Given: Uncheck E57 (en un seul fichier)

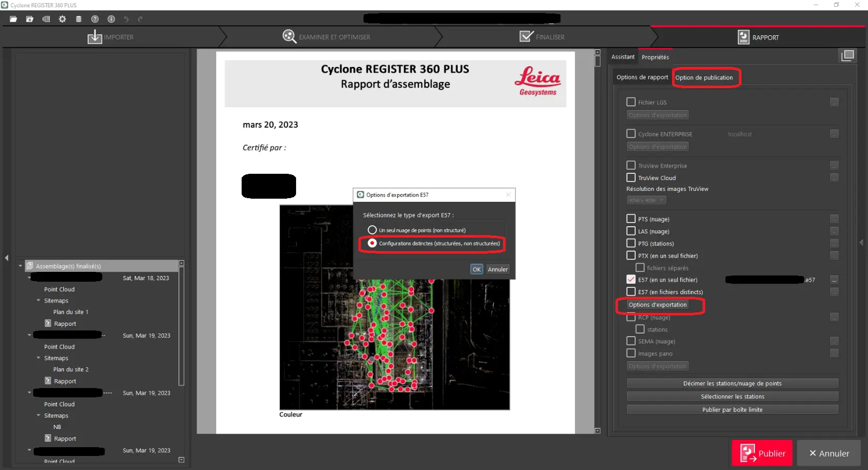Looking at the screenshot, I should coord(631,280).
